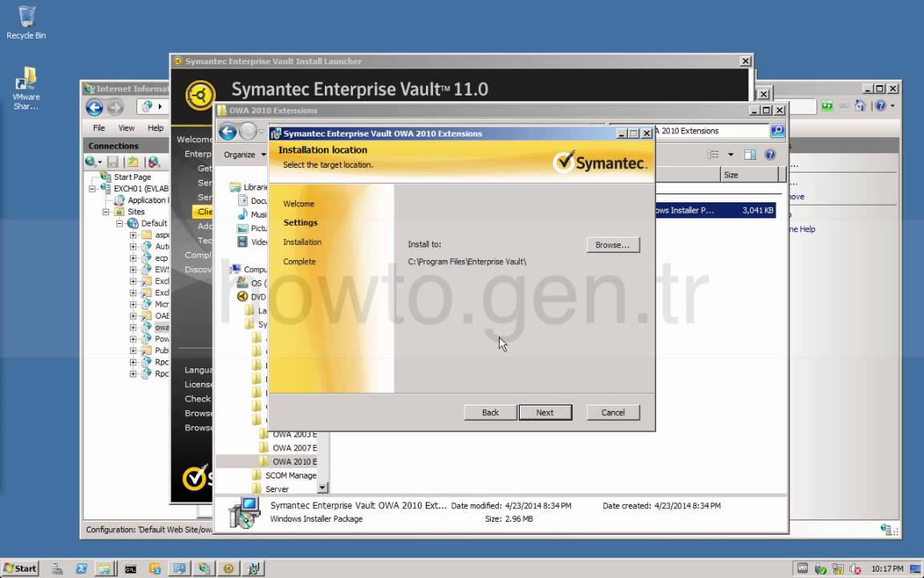Click the navigation pane scroll down arrow
The image size is (924, 578).
(x=322, y=488)
